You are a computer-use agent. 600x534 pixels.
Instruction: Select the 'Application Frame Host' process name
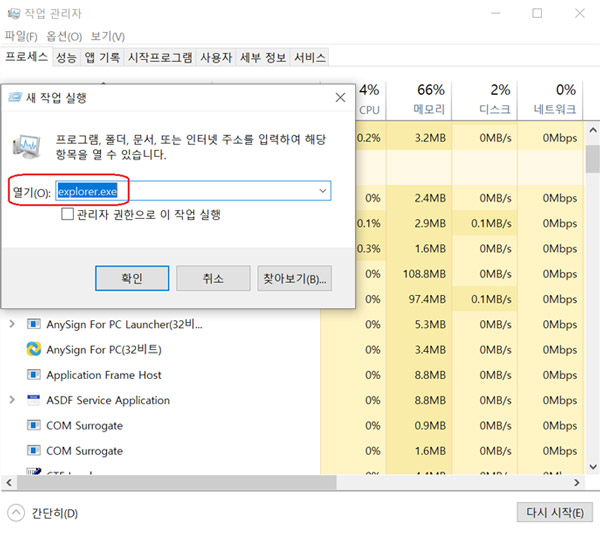104,375
